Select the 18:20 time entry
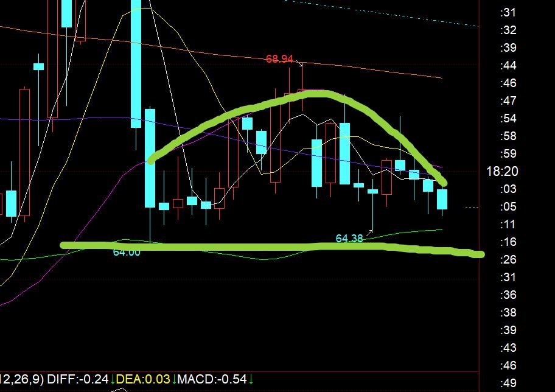The height and width of the screenshot is (392, 555). click(502, 172)
